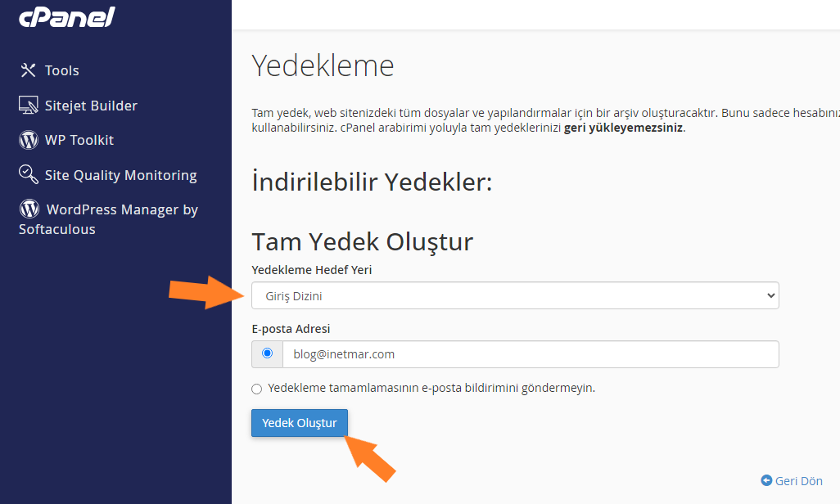Click the cPanel logo
This screenshot has width=840, height=504.
pos(65,16)
